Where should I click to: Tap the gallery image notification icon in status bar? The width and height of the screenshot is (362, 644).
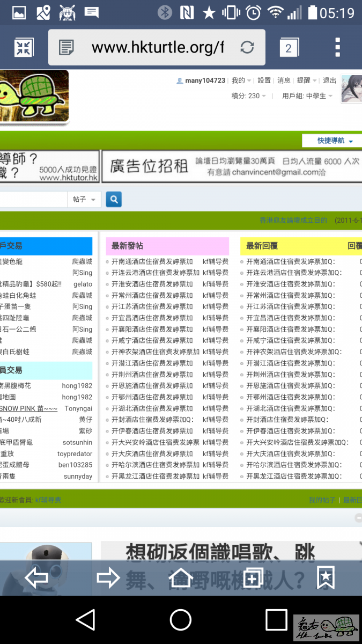tap(19, 12)
